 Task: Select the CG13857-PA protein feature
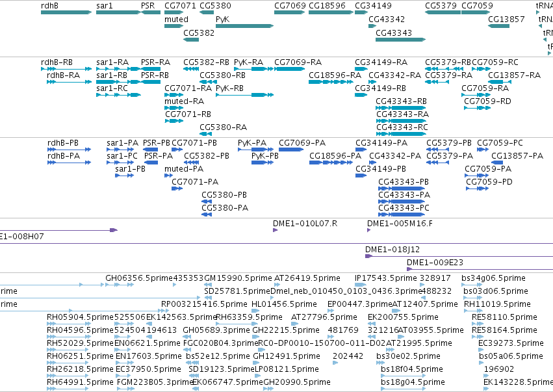497,163
